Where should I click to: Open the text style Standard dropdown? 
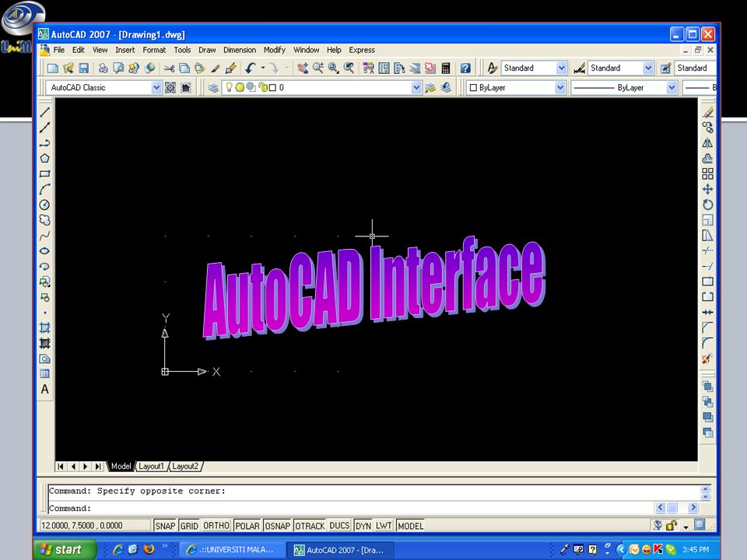click(x=562, y=68)
